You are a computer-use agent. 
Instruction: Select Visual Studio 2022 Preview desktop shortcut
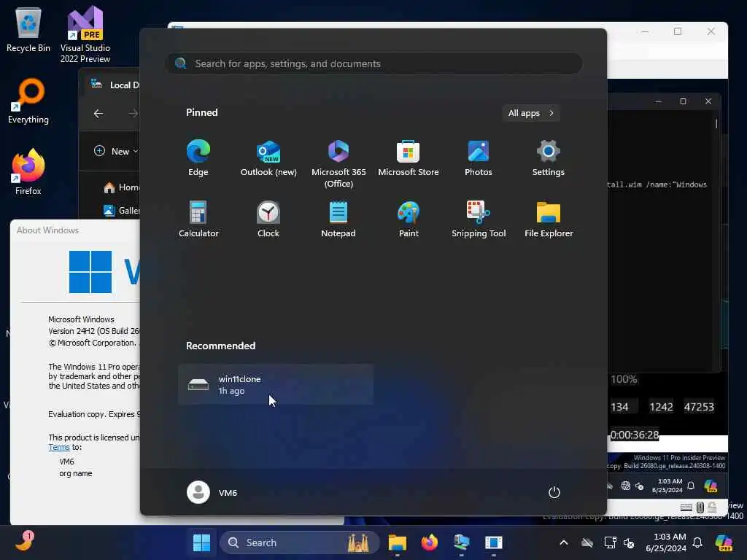click(x=85, y=34)
